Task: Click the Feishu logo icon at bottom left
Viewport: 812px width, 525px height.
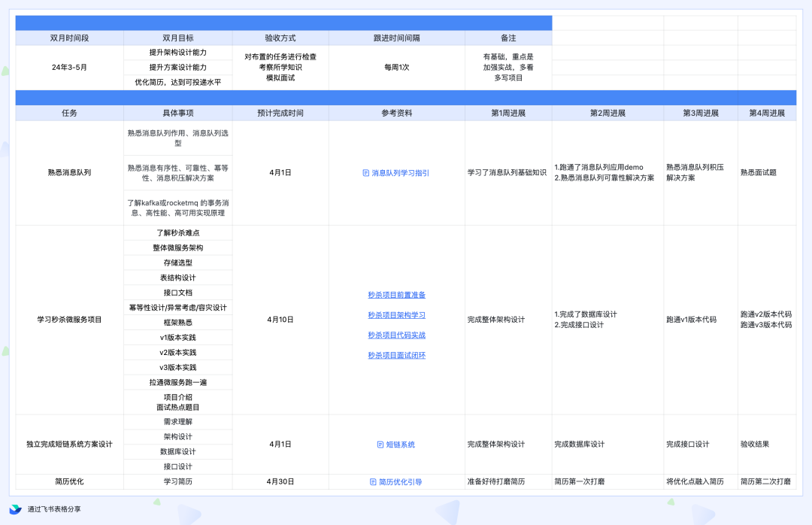Action: pos(16,509)
